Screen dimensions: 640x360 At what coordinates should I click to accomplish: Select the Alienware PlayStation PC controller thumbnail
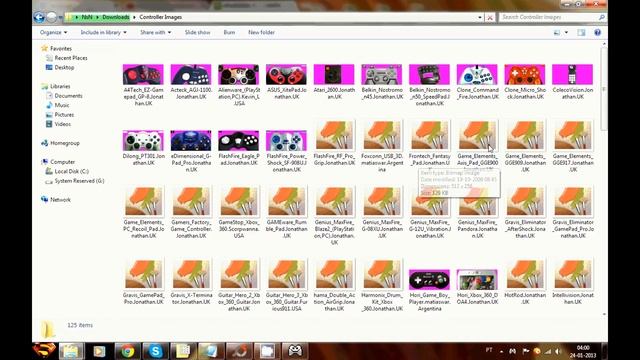pyautogui.click(x=238, y=74)
